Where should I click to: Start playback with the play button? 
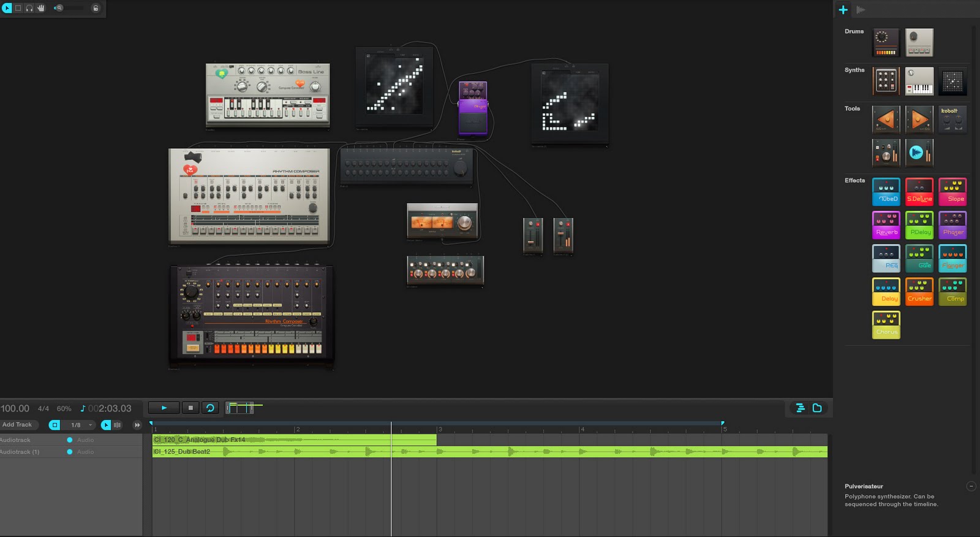pyautogui.click(x=164, y=408)
